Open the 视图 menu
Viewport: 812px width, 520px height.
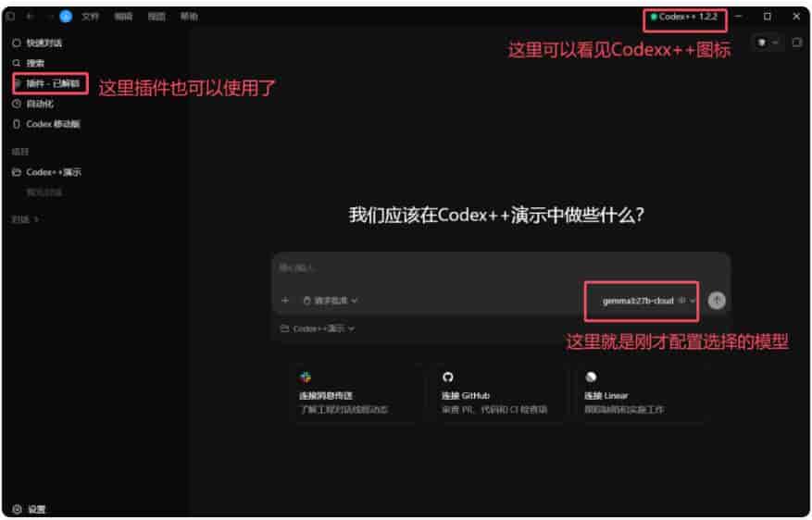click(156, 17)
